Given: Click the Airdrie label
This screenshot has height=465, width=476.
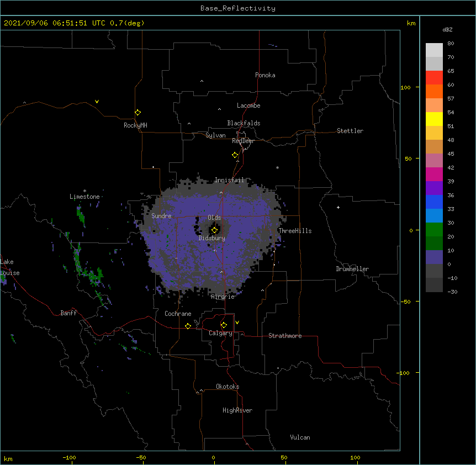Looking at the screenshot, I should coord(223,297).
